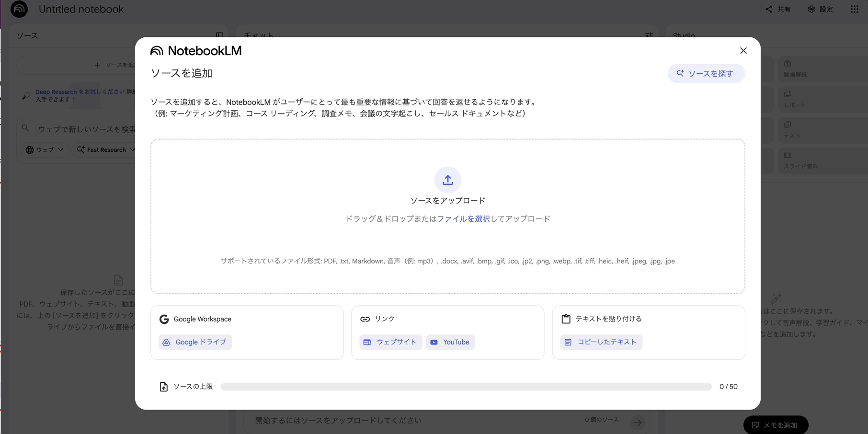The height and width of the screenshot is (434, 868).
Task: Click the upload arrow icon in drop zone
Action: pos(447,180)
